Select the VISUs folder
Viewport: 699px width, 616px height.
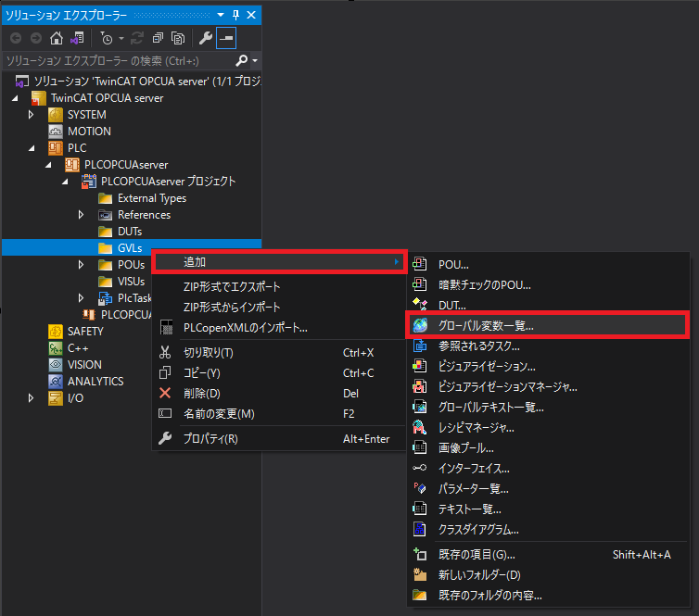(131, 282)
